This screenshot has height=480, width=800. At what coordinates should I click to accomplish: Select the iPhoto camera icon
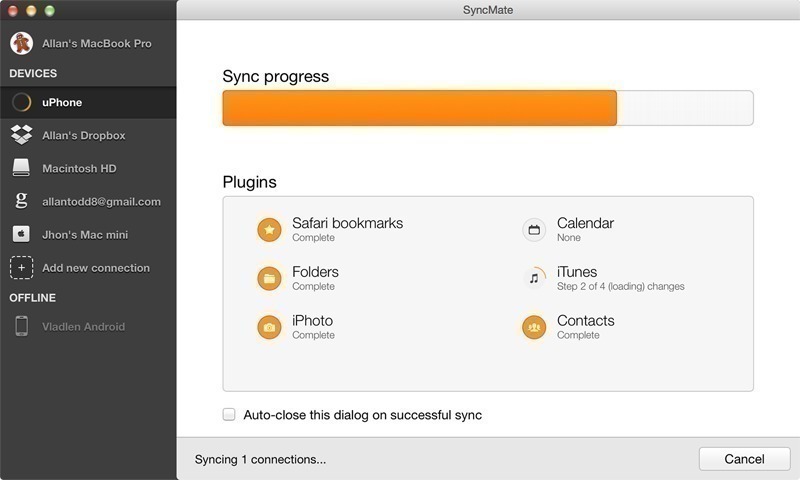pyautogui.click(x=269, y=327)
